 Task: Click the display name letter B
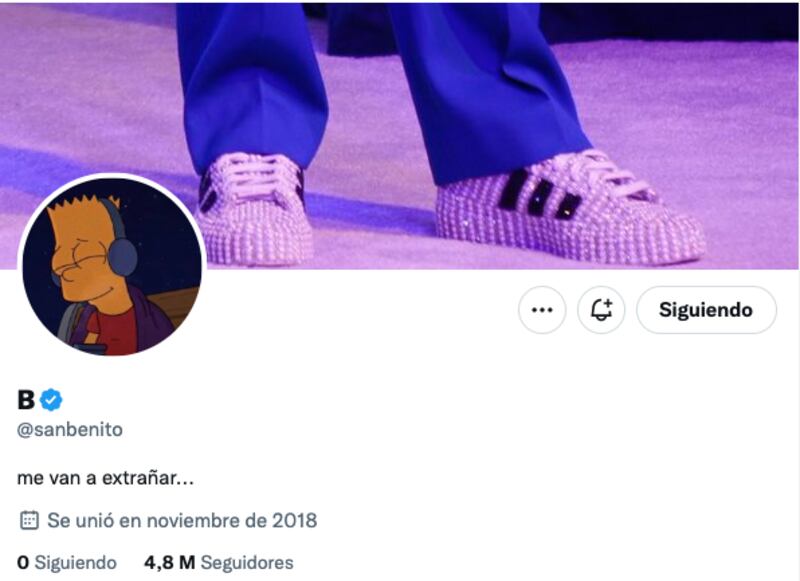click(26, 399)
